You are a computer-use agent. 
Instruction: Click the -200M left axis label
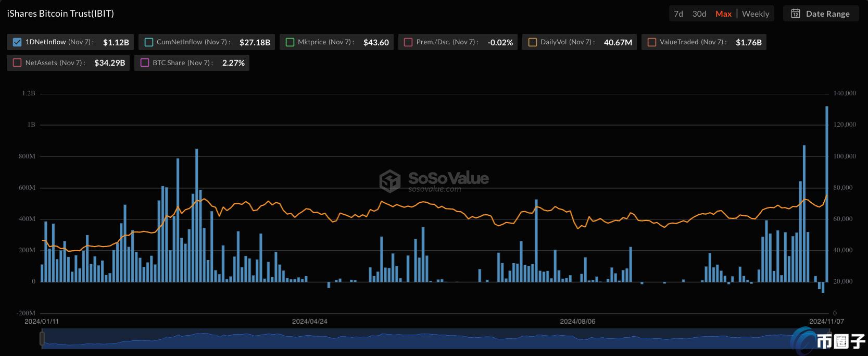26,313
